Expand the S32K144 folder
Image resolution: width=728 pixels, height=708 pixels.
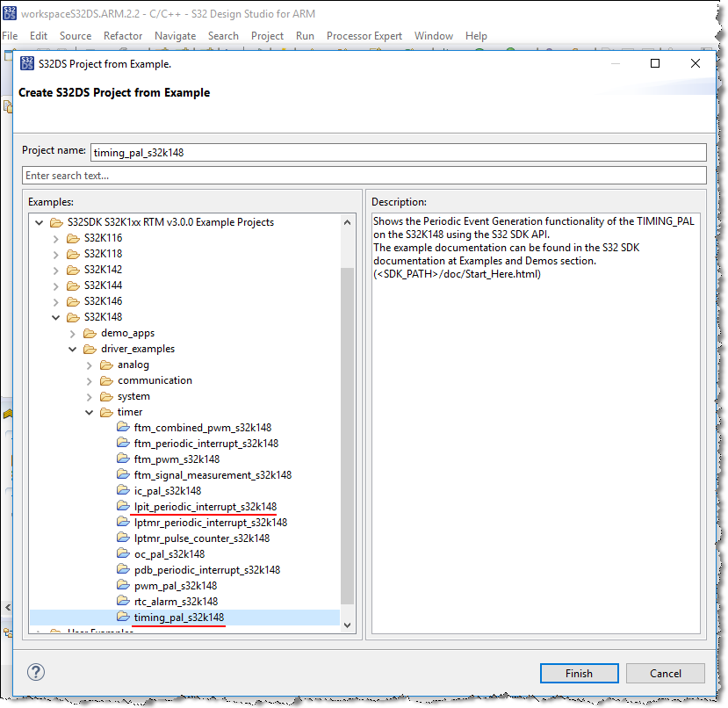(56, 286)
